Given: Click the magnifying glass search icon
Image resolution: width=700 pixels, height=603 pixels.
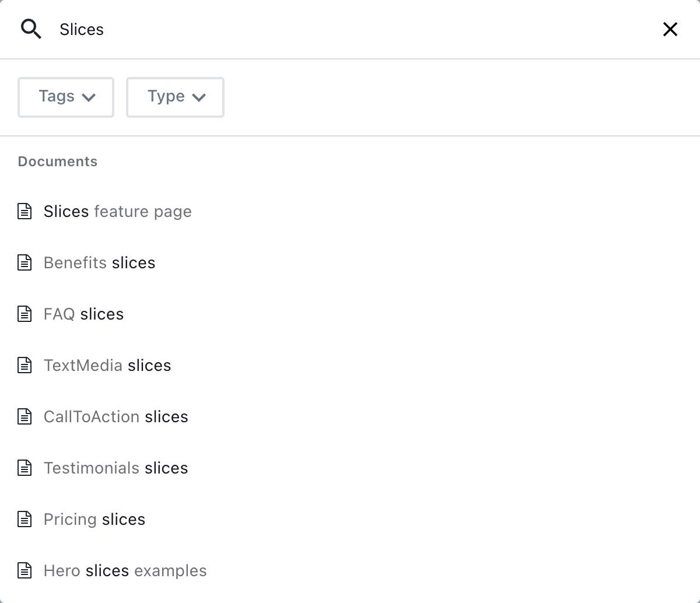Looking at the screenshot, I should [31, 29].
